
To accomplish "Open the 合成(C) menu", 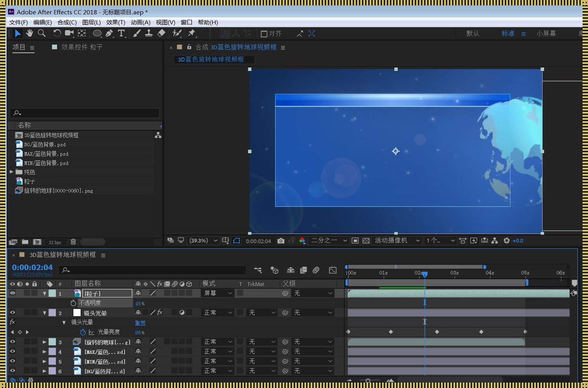I will coord(67,23).
